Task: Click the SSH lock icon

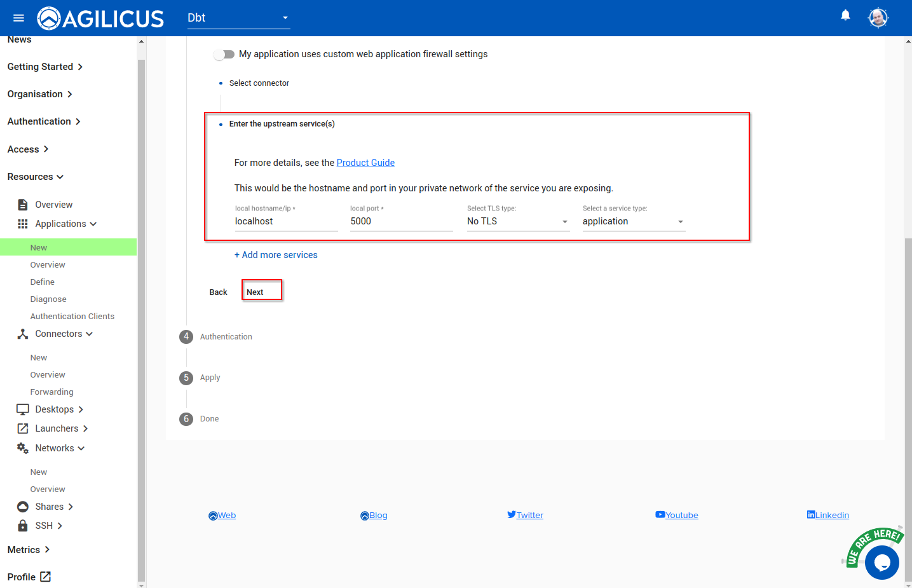Action: [23, 526]
